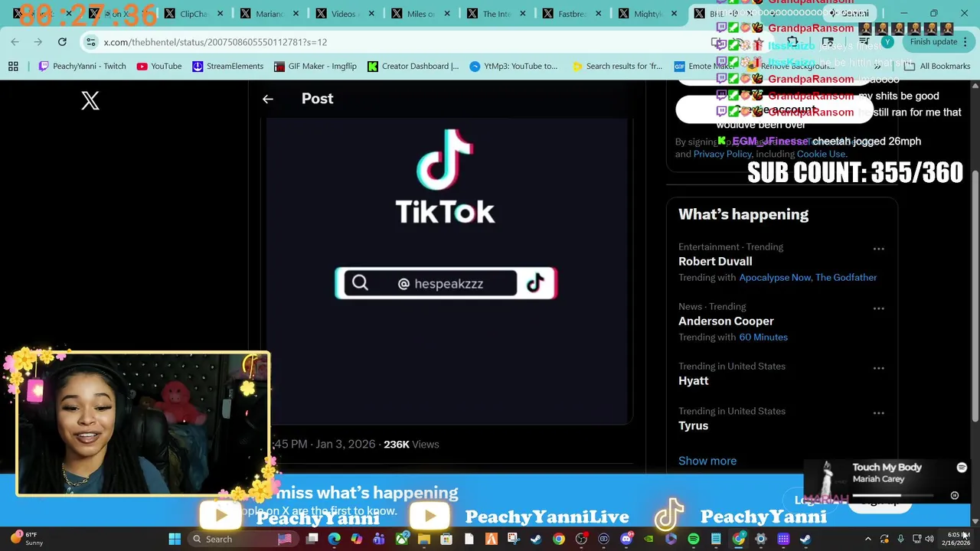
Task: Open the Robert Duvall trending topic
Action: coord(715,262)
